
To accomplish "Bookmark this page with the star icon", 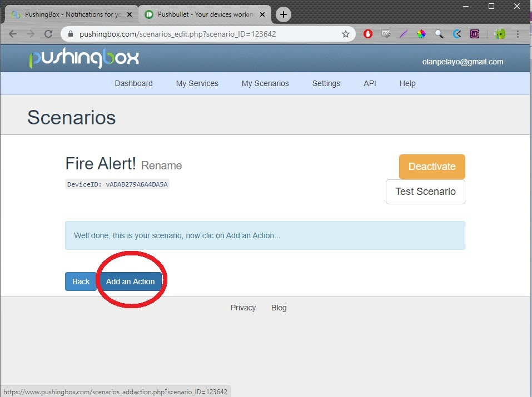I will tap(346, 34).
